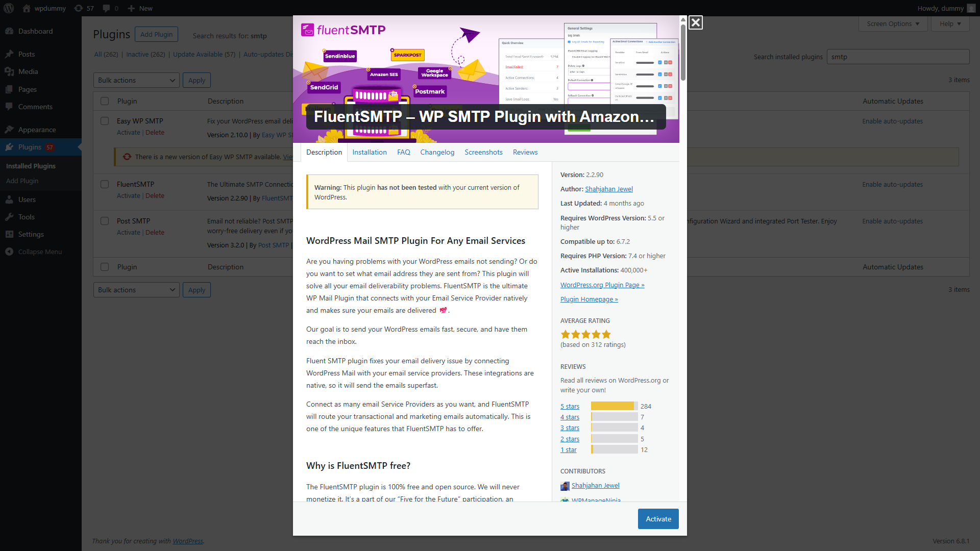Click the 4 stars rating bar

(615, 417)
